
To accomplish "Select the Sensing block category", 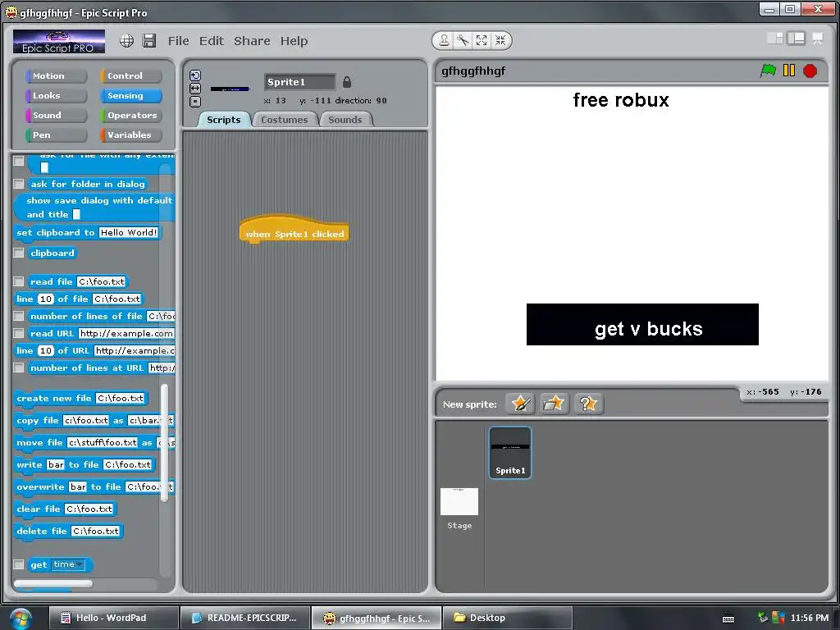I will coord(130,96).
